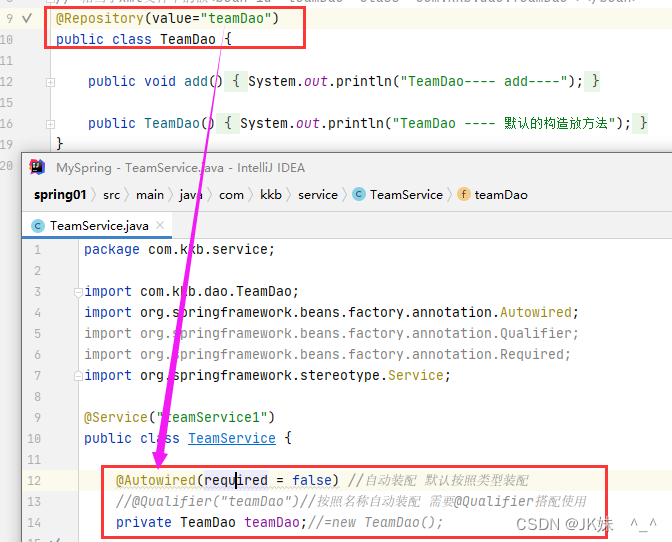672x542 pixels.
Task: Click the service breadcrumb item
Action: [318, 195]
